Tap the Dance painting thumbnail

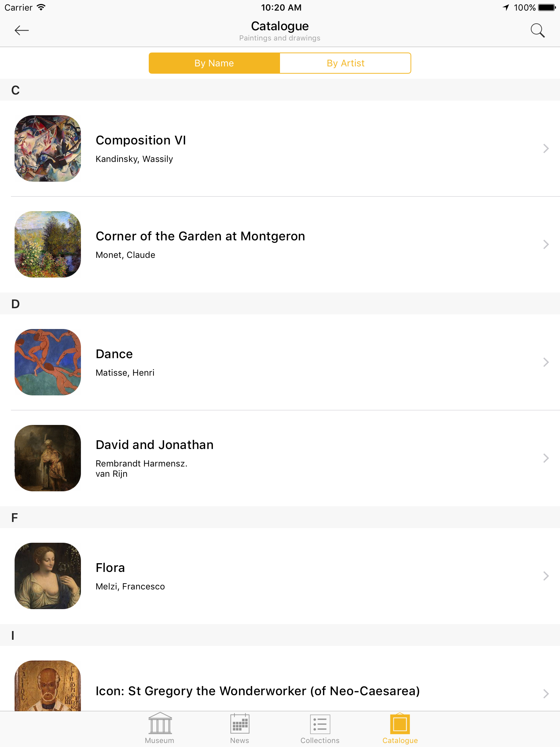48,362
